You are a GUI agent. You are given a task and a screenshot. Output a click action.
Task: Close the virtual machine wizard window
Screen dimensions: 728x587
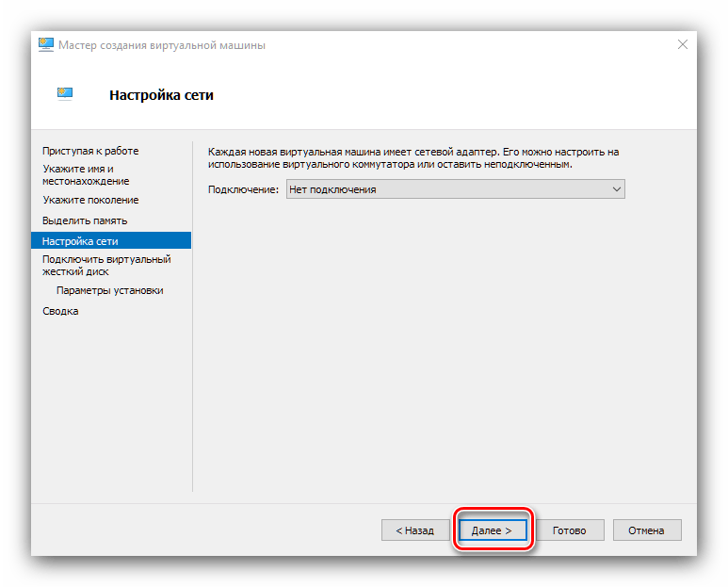point(682,44)
